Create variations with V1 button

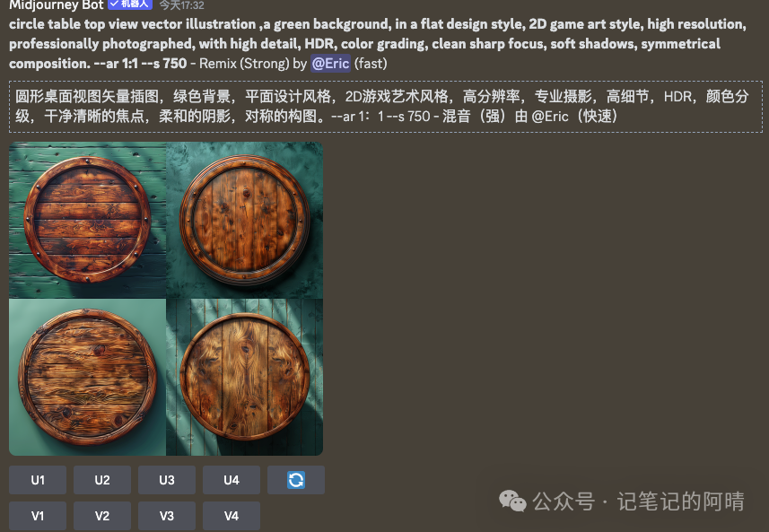point(38,516)
